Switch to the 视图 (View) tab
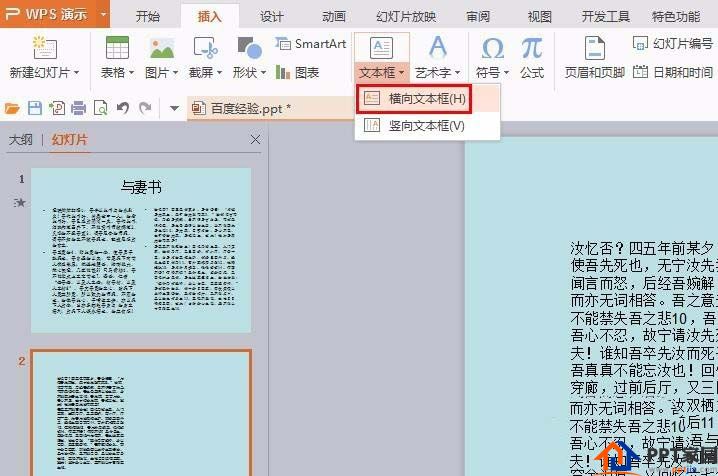 click(x=539, y=17)
